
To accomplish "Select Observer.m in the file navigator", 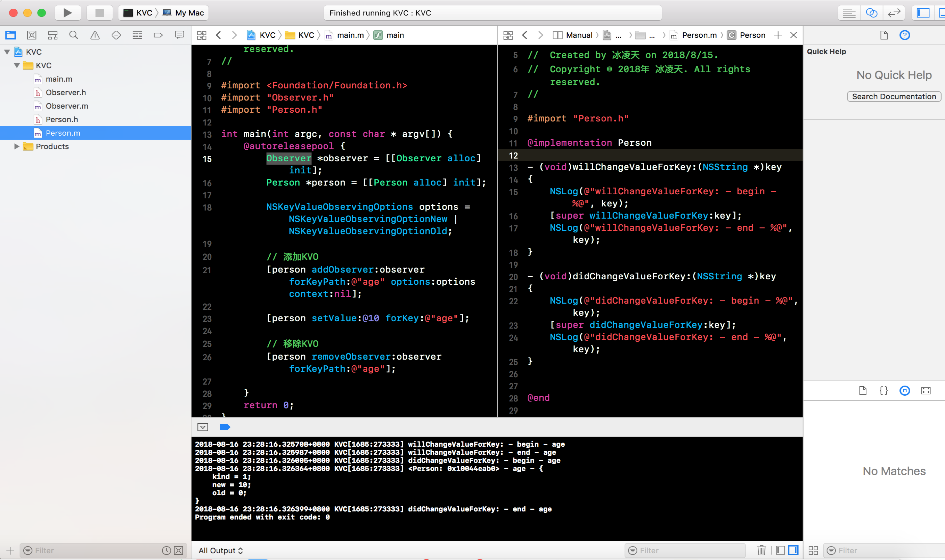I will 67,106.
